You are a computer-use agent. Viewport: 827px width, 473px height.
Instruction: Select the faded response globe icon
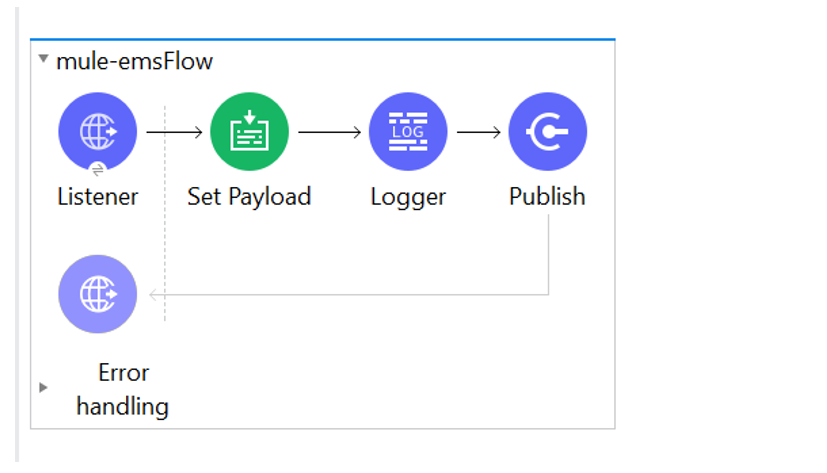97,294
